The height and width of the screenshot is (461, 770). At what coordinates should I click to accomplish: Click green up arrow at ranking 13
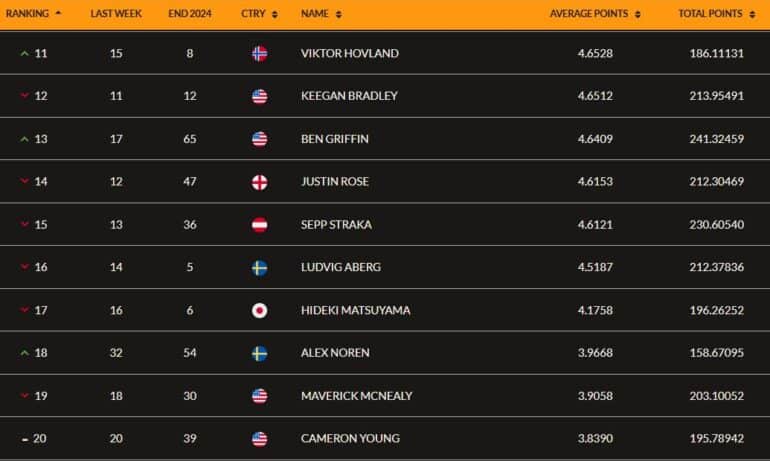click(25, 139)
